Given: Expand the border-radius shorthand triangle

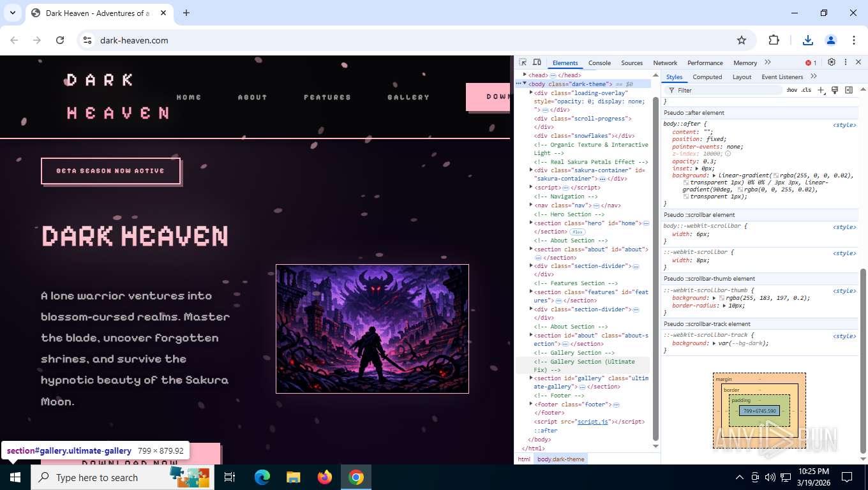Looking at the screenshot, I should [x=726, y=306].
